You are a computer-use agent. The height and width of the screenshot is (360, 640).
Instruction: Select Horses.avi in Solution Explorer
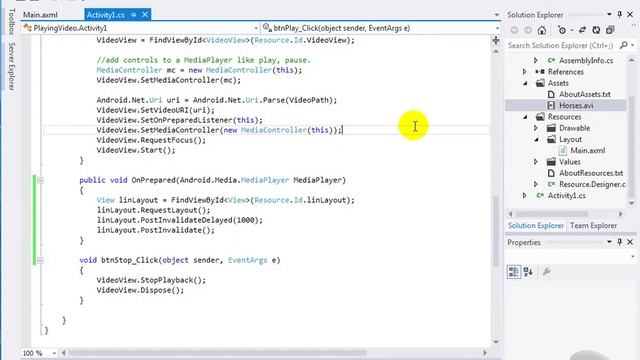[576, 106]
